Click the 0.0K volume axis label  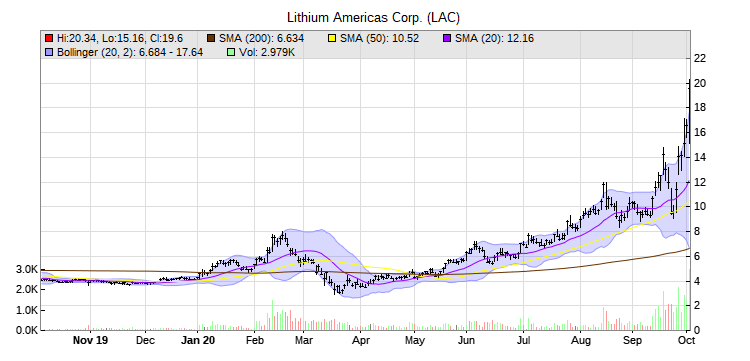click(x=26, y=330)
